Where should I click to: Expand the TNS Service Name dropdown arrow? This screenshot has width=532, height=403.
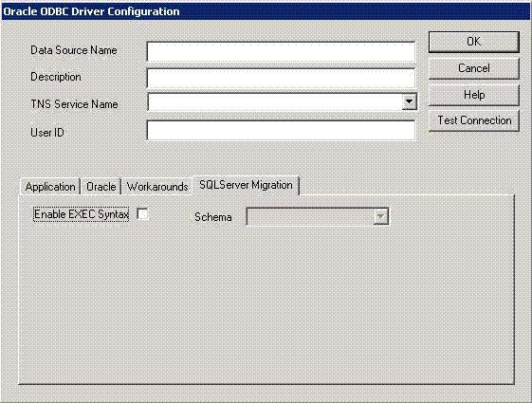(409, 101)
